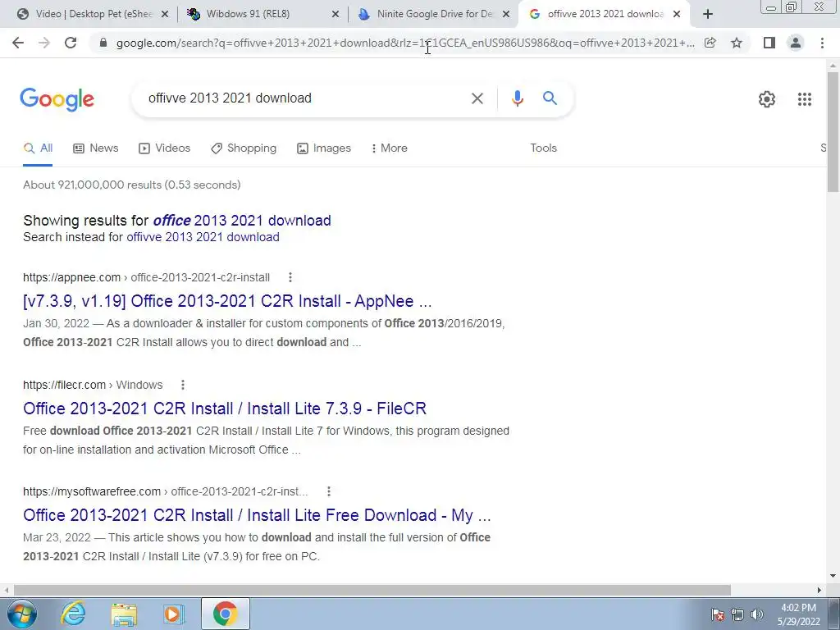The image size is (840, 630).
Task: Click the vertical scrollbar thumb
Action: tap(833, 131)
